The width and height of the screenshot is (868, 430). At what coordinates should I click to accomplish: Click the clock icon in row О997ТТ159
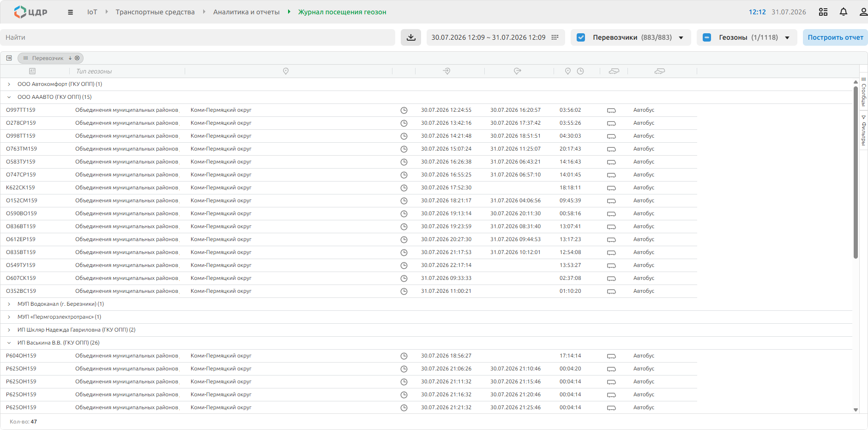tap(404, 110)
